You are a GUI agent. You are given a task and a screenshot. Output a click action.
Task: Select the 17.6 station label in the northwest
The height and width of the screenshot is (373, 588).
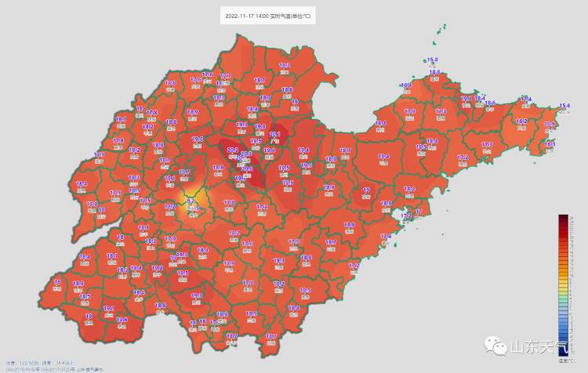coord(207,74)
